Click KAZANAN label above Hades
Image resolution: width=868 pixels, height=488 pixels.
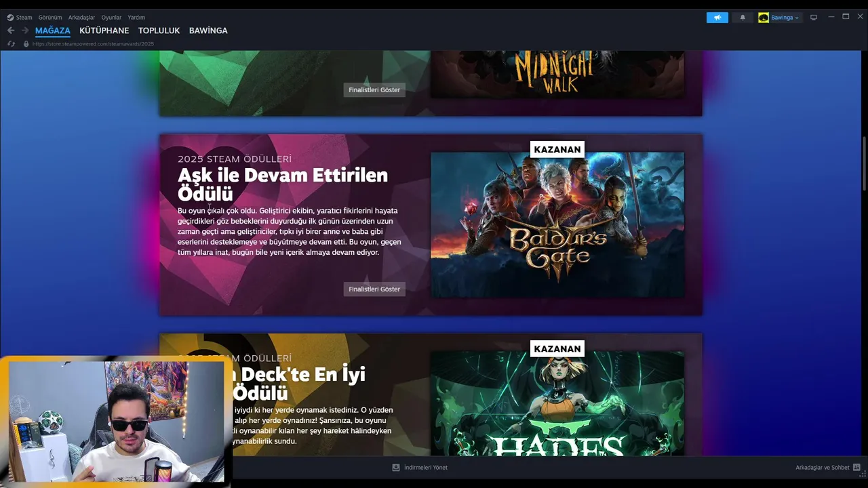click(557, 348)
